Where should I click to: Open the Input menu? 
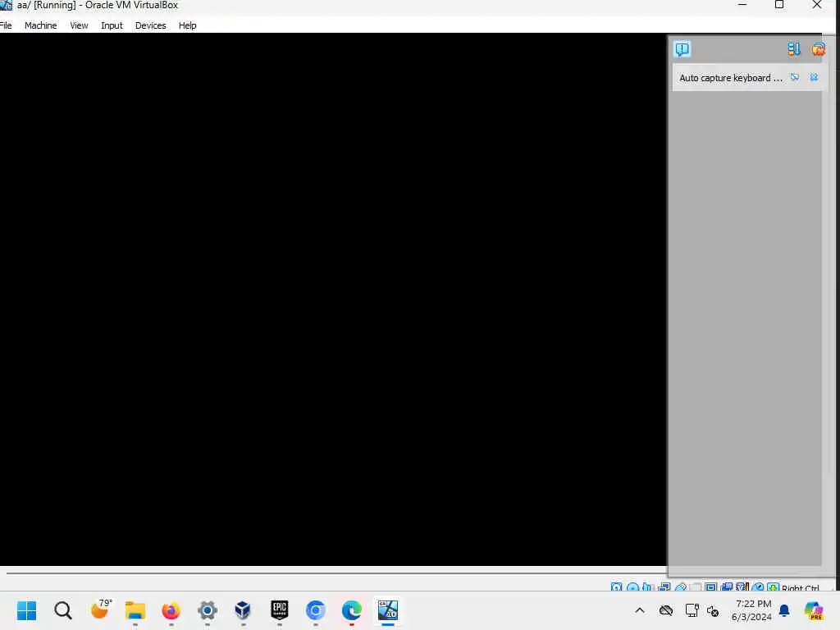point(112,25)
